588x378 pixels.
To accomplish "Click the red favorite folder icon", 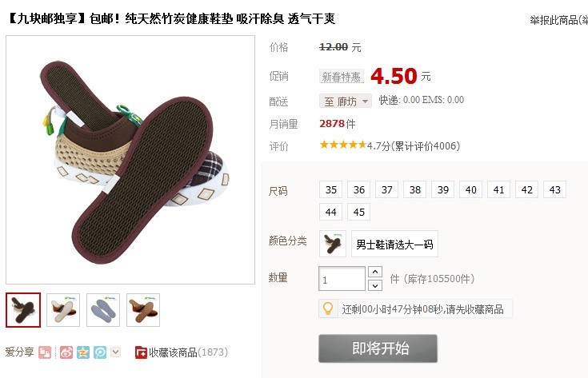I will [x=141, y=352].
